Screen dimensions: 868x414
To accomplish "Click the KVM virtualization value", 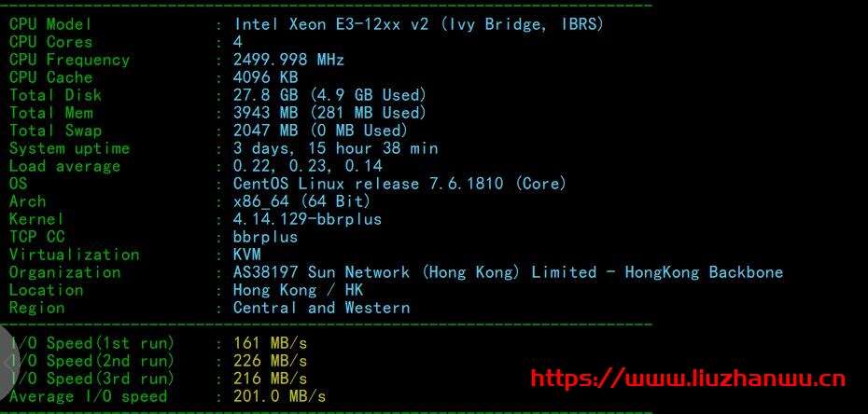I will (247, 255).
